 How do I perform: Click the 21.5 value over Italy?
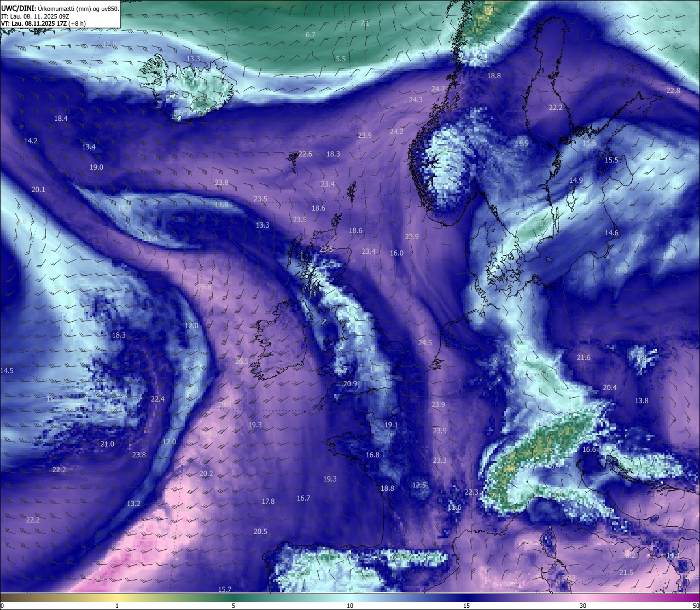coord(626,572)
